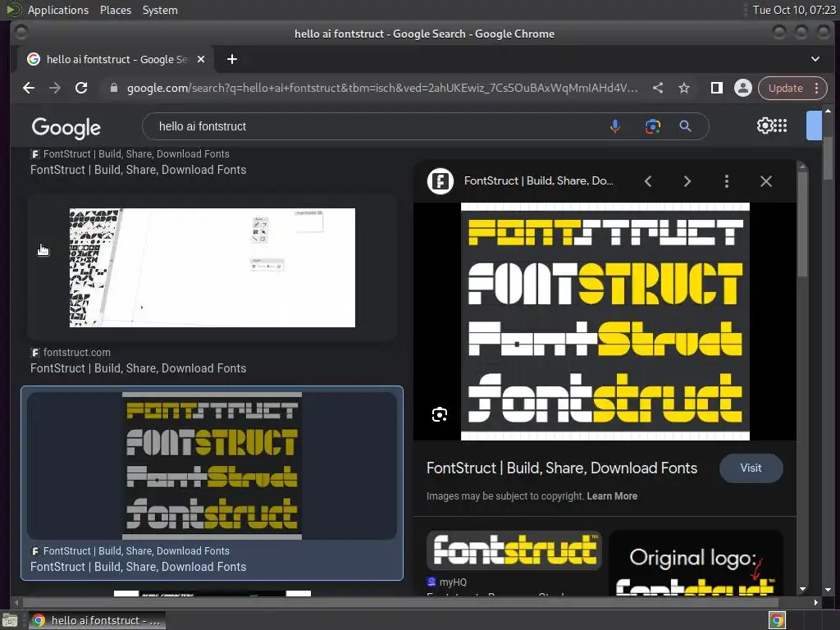
Task: Close the hello ai fontstruct tab
Action: 201,59
